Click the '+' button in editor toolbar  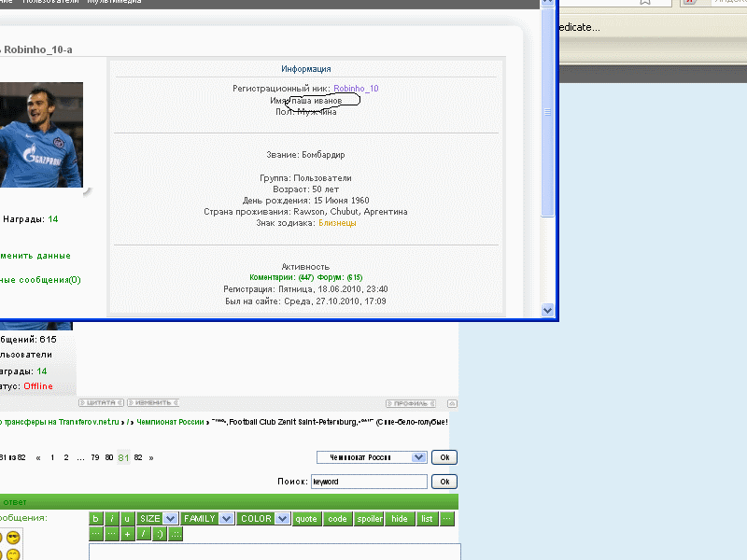click(127, 534)
